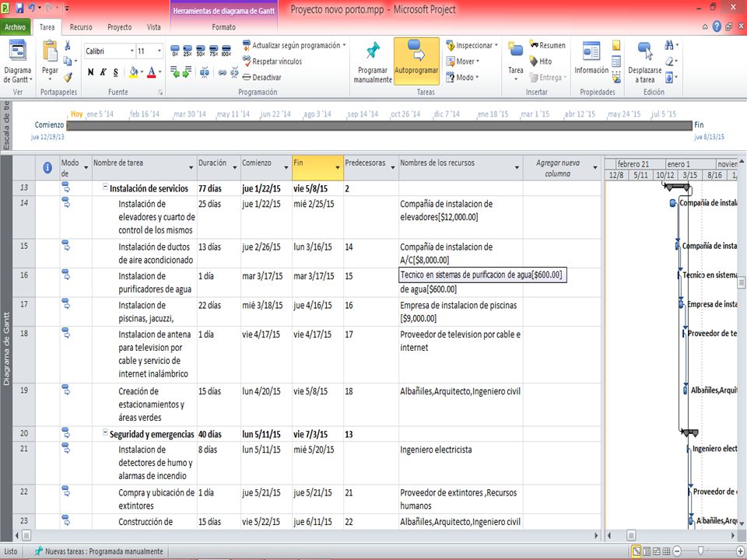
Task: Click the font color red A swatch
Action: pos(151,72)
